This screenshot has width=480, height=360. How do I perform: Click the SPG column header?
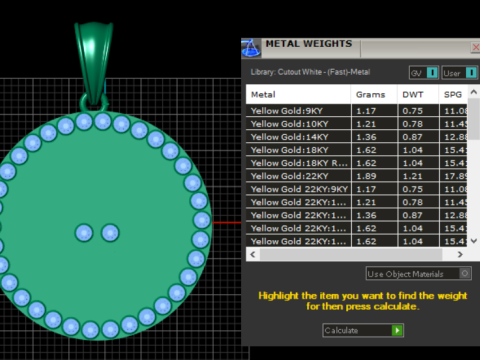point(453,95)
